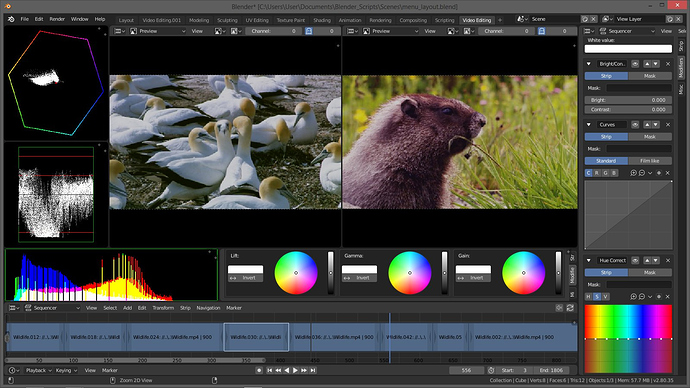690x388 pixels.
Task: Mute the Curves modifier with the eye icon
Action: [x=635, y=124]
